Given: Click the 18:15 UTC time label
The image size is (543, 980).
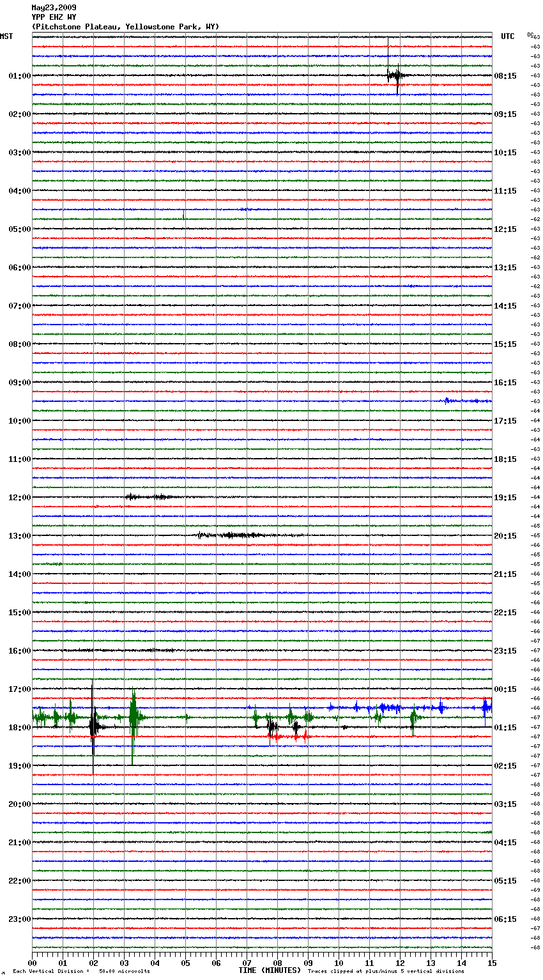Looking at the screenshot, I should (505, 459).
